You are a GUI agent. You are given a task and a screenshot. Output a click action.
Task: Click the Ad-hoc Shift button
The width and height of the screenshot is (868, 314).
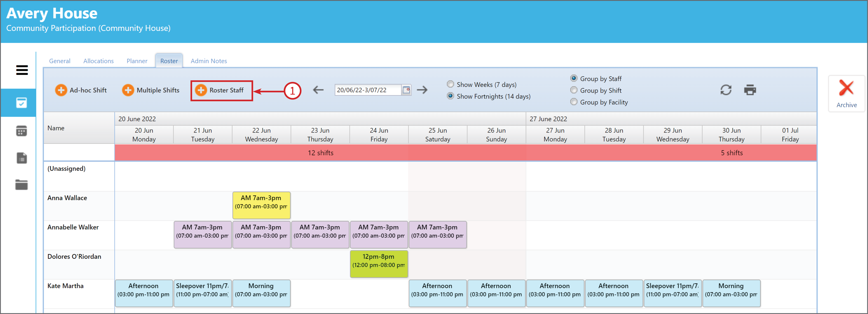(81, 90)
